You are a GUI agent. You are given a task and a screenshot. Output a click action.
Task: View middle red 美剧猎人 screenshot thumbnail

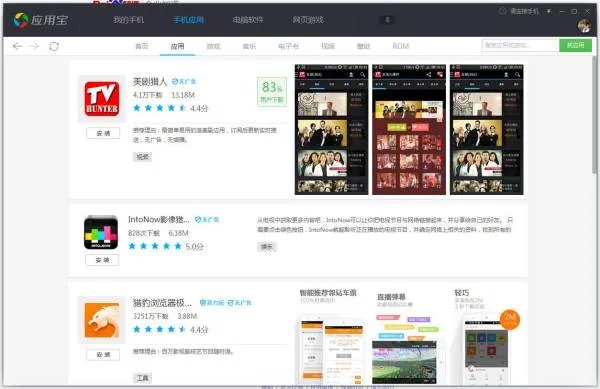click(409, 130)
